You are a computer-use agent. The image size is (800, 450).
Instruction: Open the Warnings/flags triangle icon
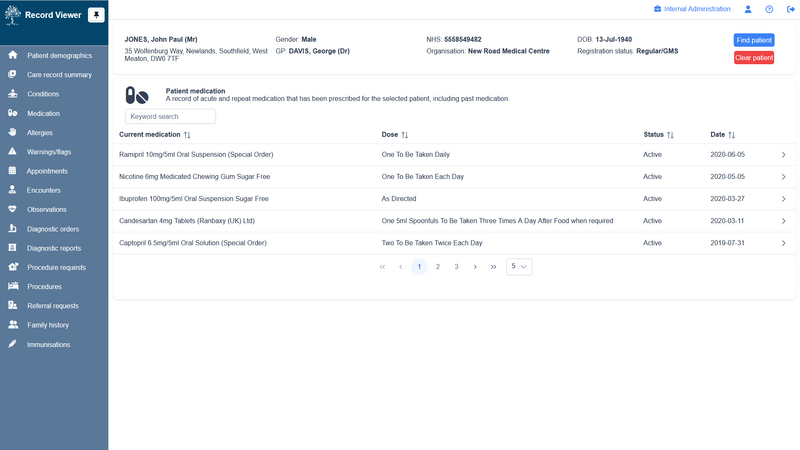[x=13, y=152]
